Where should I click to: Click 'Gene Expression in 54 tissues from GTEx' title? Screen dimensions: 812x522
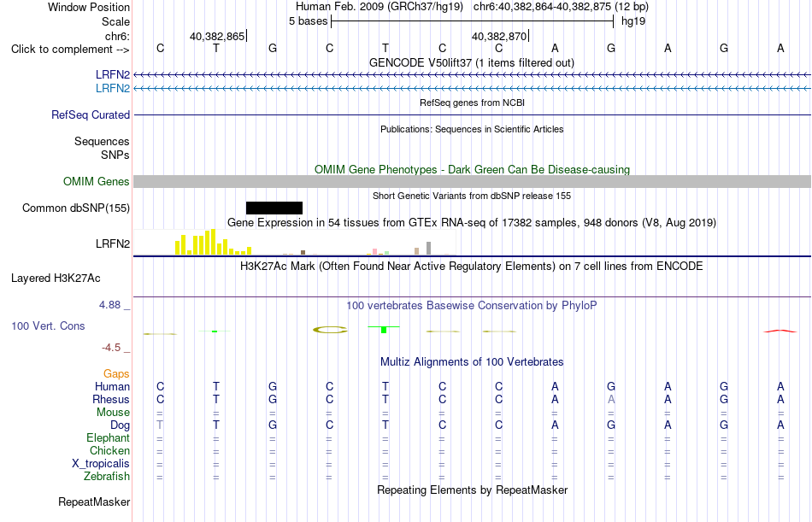[x=472, y=223]
